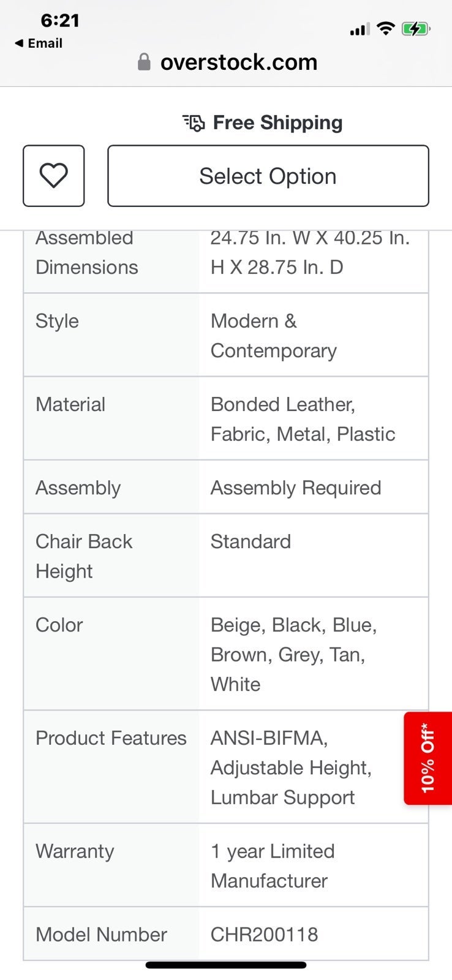Tap the Wi-Fi status icon
Screen dimensions: 452x980
point(385,28)
